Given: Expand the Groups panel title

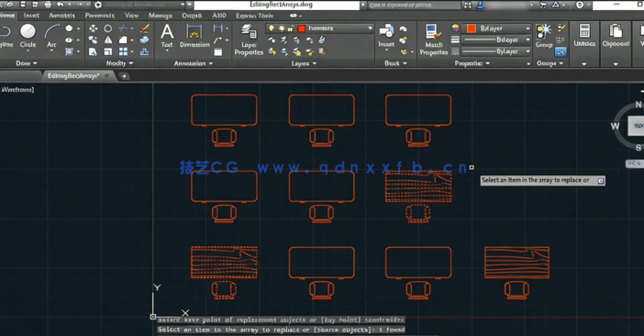Looking at the screenshot, I should [x=550, y=63].
